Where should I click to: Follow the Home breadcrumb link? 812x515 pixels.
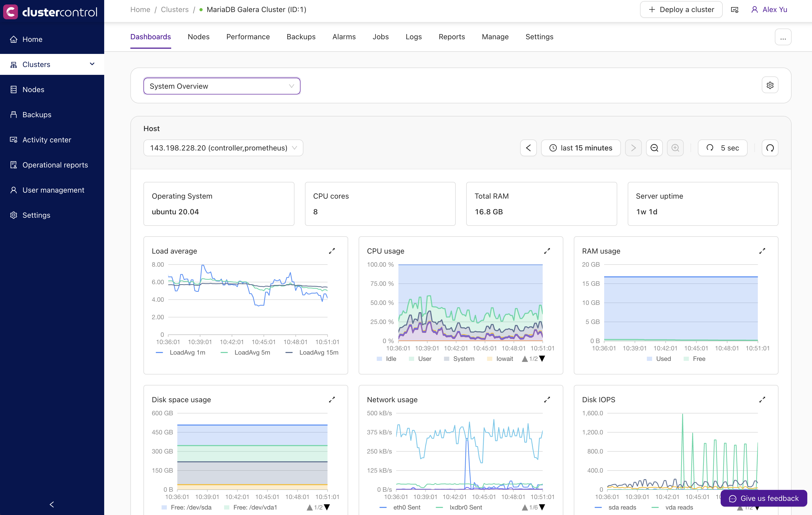click(x=140, y=10)
